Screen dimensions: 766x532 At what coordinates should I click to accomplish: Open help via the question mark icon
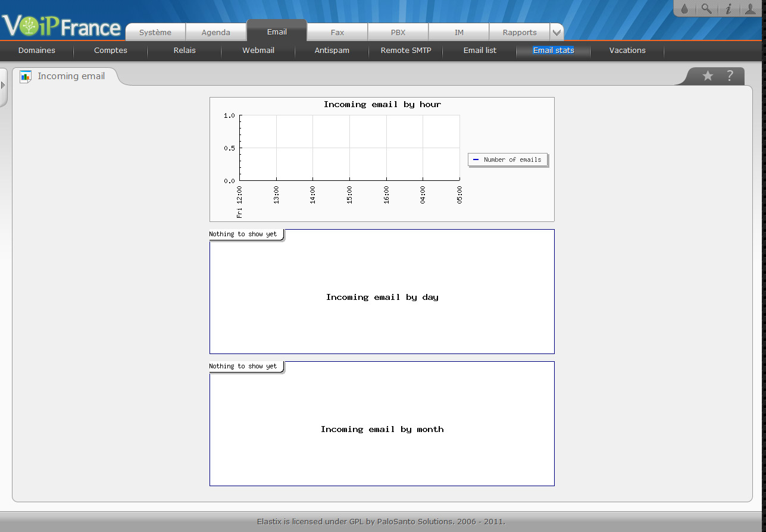pyautogui.click(x=730, y=76)
